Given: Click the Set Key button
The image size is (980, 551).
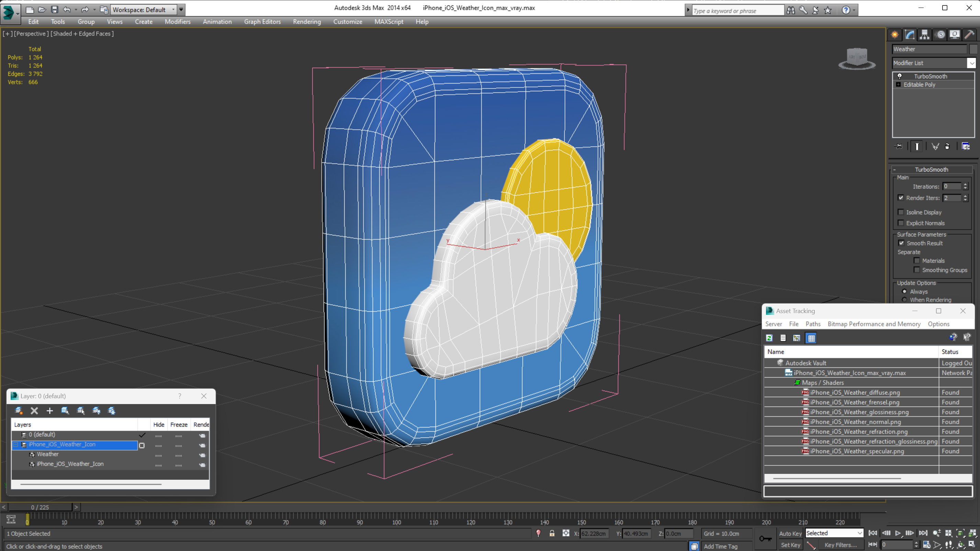Looking at the screenshot, I should click(x=790, y=545).
